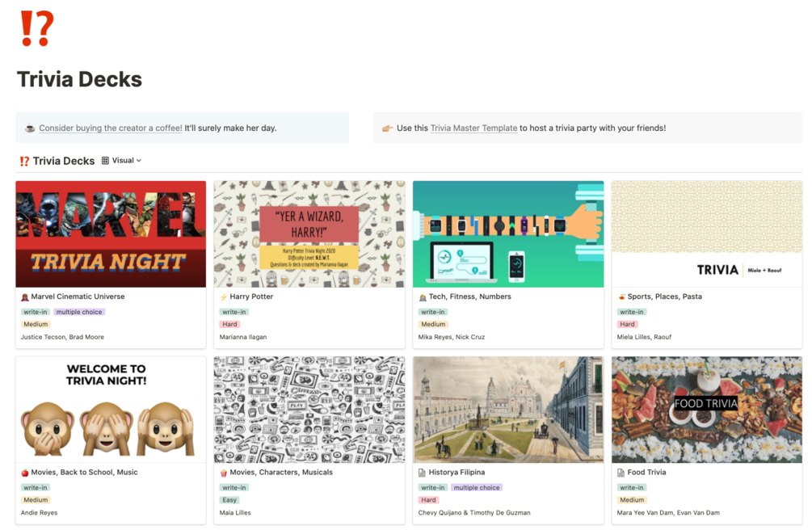The image size is (812, 530).
Task: Click the write-in tag on Marvel card
Action: (36, 312)
